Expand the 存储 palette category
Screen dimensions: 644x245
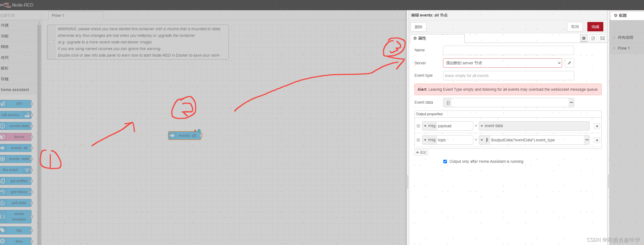(18, 79)
